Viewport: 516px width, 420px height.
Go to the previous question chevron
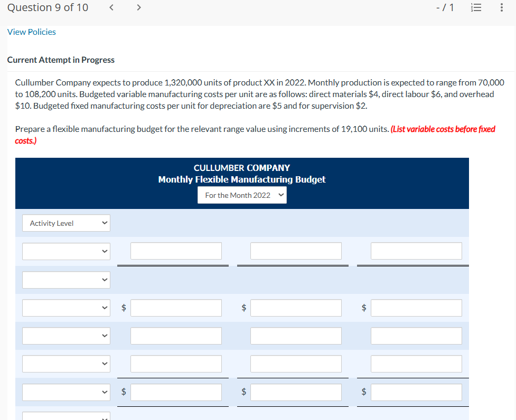tap(111, 7)
